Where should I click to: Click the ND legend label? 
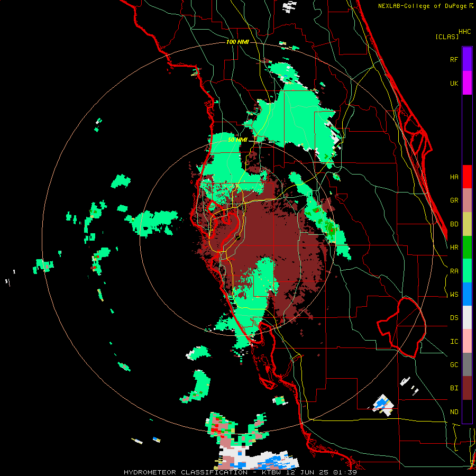(x=454, y=412)
